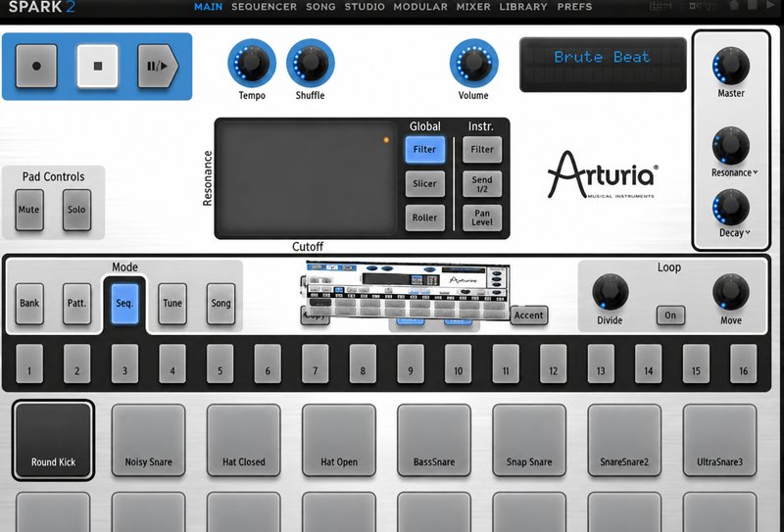
Task: Toggle sequencer step 10
Action: (x=458, y=363)
